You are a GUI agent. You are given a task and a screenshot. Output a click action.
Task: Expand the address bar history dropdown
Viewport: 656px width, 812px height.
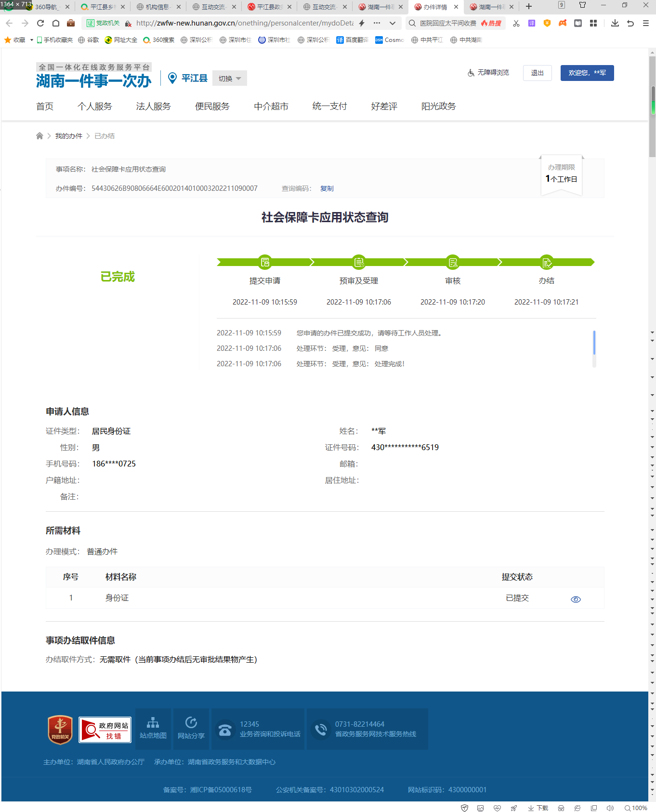click(x=393, y=23)
